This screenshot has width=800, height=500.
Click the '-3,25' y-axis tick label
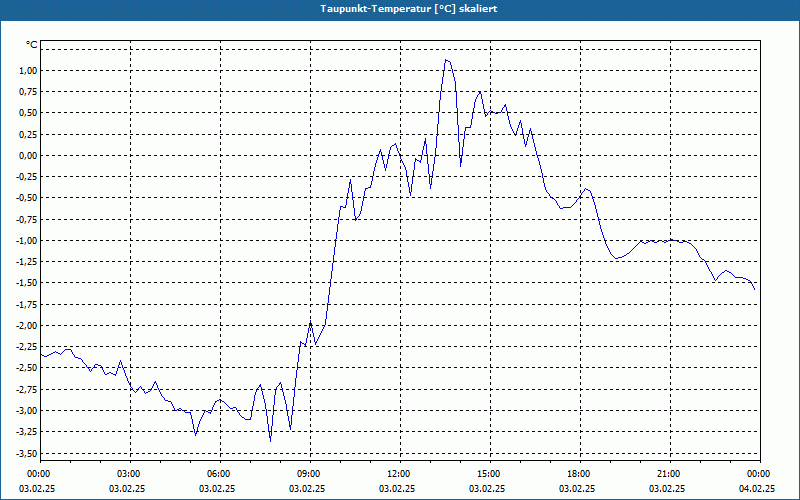(x=27, y=432)
